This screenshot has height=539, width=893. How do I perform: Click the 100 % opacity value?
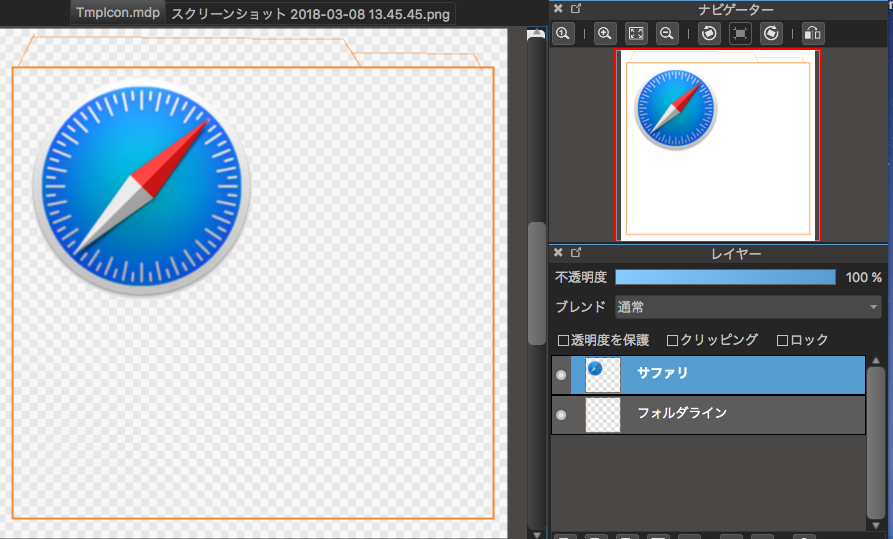(x=863, y=277)
